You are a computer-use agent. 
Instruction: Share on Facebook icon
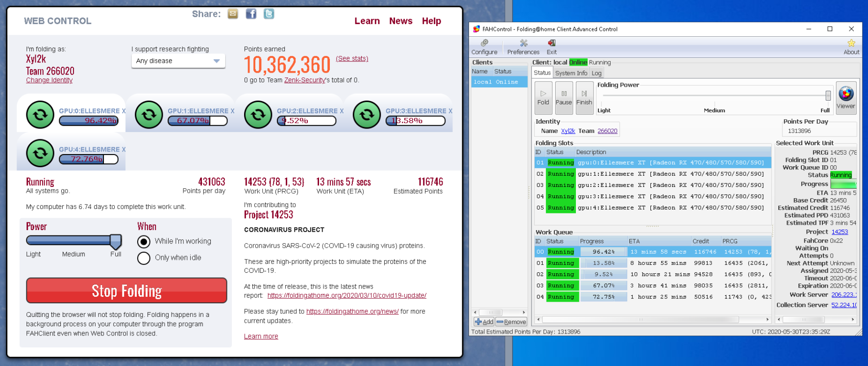[251, 14]
